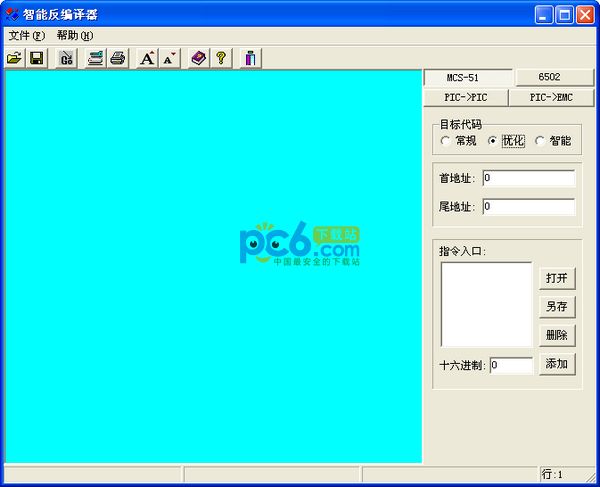Screen dimensions: 600x487
Task: Select the 智能 radio button
Action: [541, 141]
